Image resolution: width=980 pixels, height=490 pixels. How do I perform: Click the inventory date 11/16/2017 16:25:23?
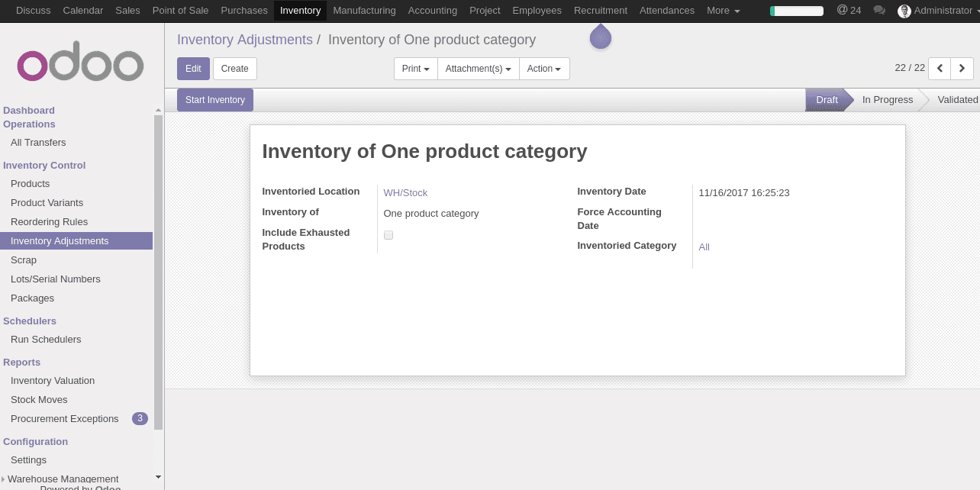coord(744,193)
